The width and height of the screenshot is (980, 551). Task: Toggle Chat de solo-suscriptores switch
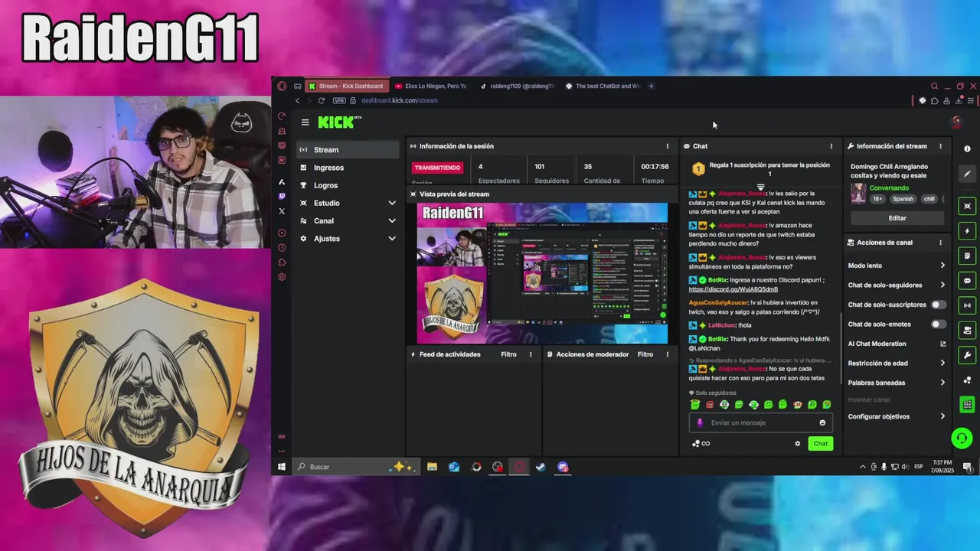[938, 305]
